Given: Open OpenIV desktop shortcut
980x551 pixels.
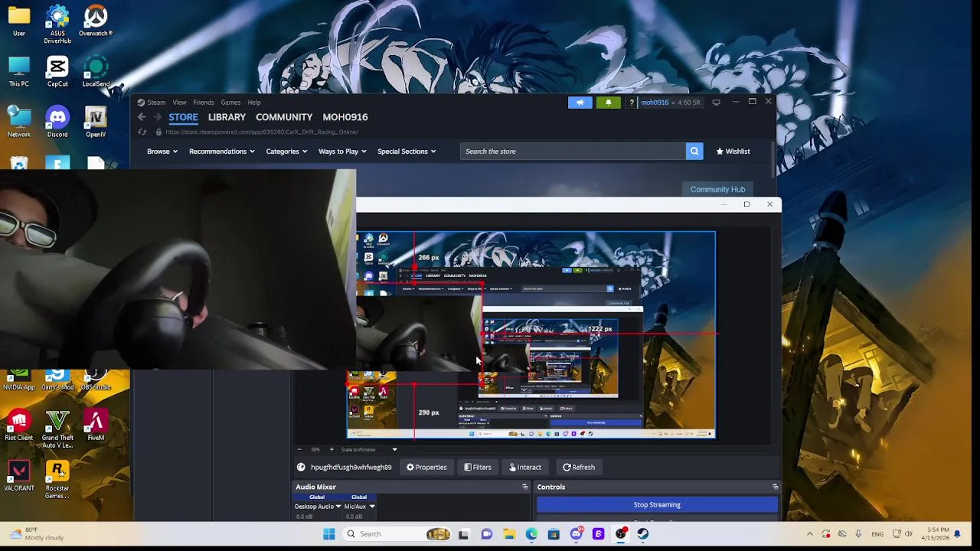Looking at the screenshot, I should [96, 122].
